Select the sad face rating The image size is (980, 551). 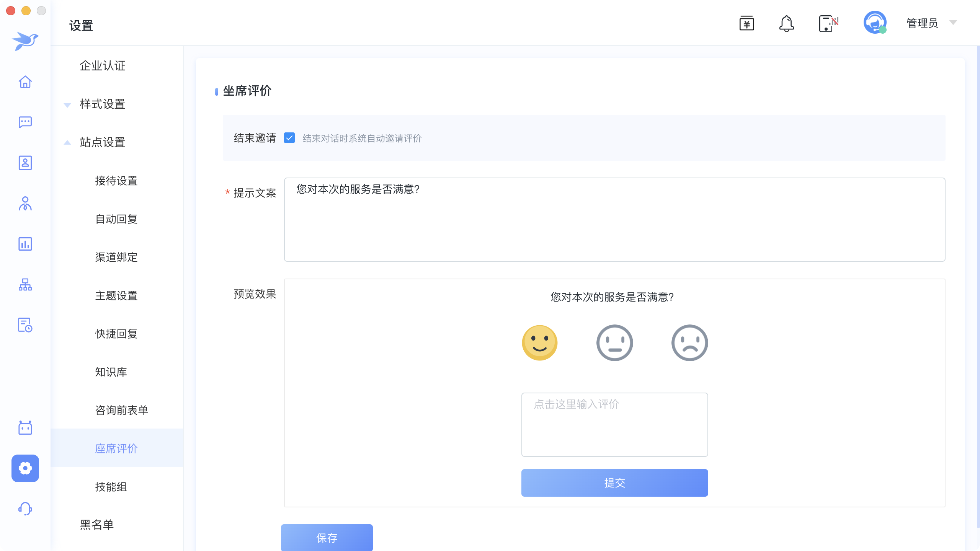(x=689, y=343)
